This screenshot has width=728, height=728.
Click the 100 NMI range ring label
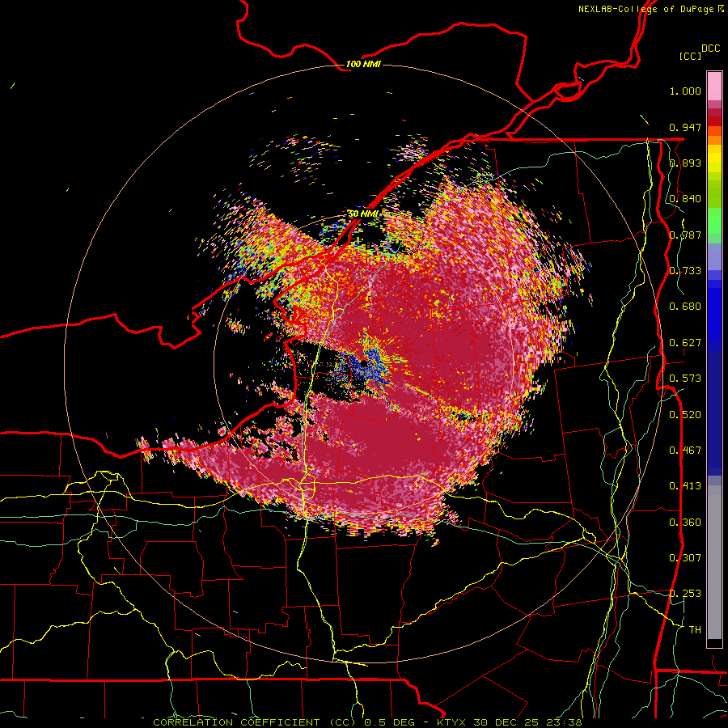(x=363, y=64)
